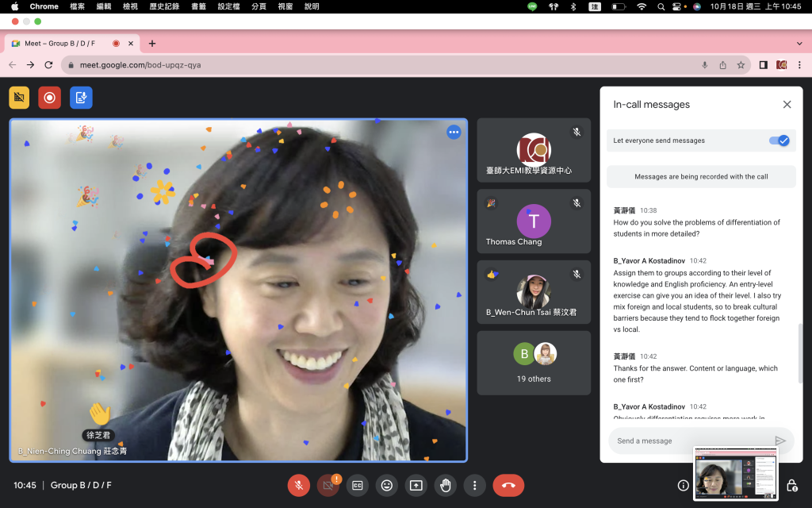Open more options in the bottom call bar
Image resolution: width=812 pixels, height=508 pixels.
pos(474,485)
